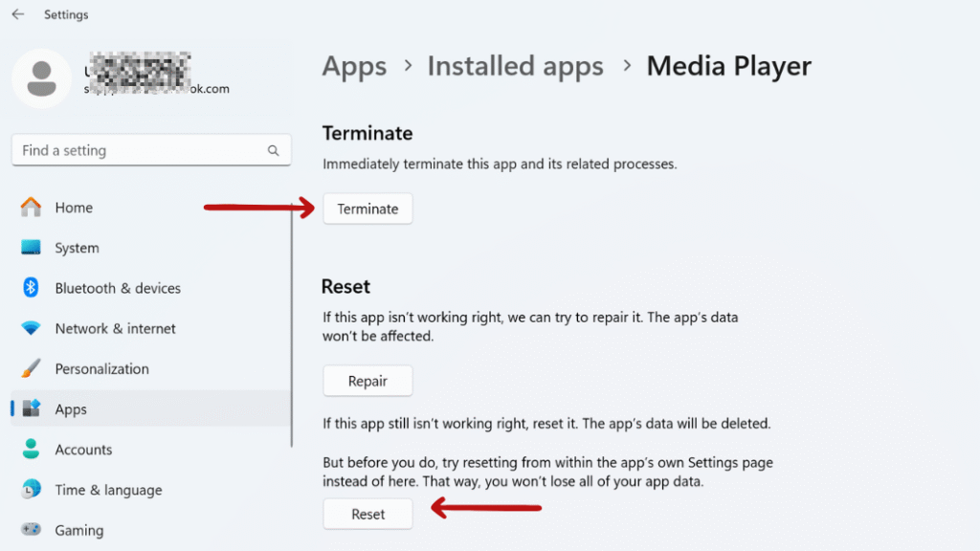Viewport: 980px width, 551px height.
Task: Repair the Media Player app
Action: coord(367,381)
